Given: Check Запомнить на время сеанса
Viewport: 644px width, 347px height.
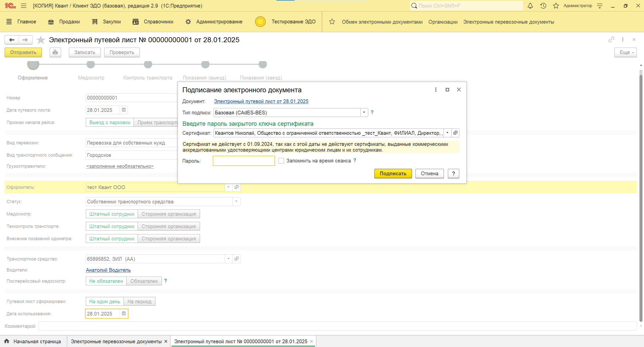Looking at the screenshot, I should [x=281, y=161].
